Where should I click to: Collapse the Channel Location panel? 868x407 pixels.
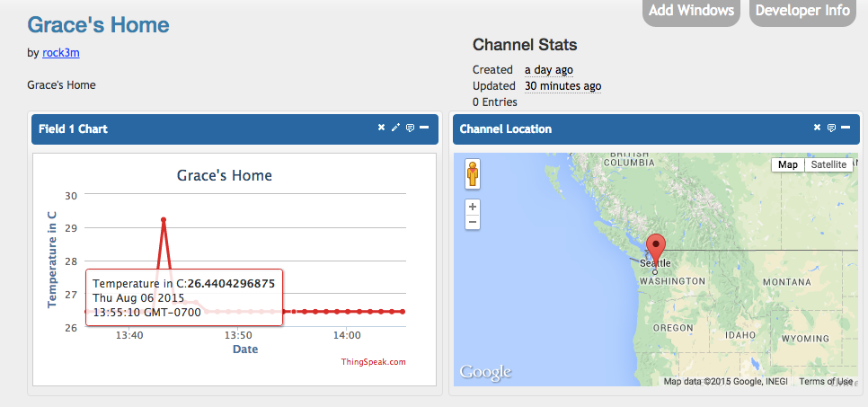(x=846, y=128)
